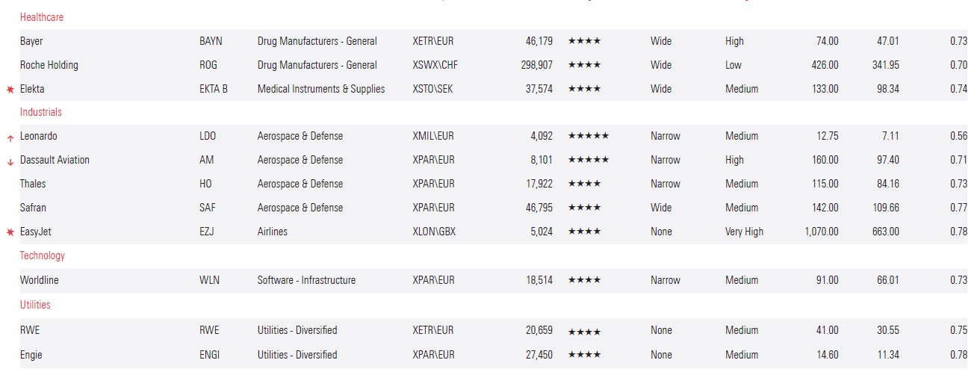Select the Safran company name
This screenshot has width=980, height=372.
[x=33, y=208]
